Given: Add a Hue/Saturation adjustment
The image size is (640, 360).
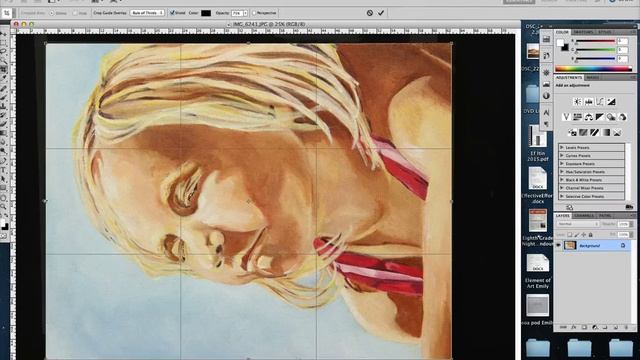Looking at the screenshot, I should (x=577, y=117).
